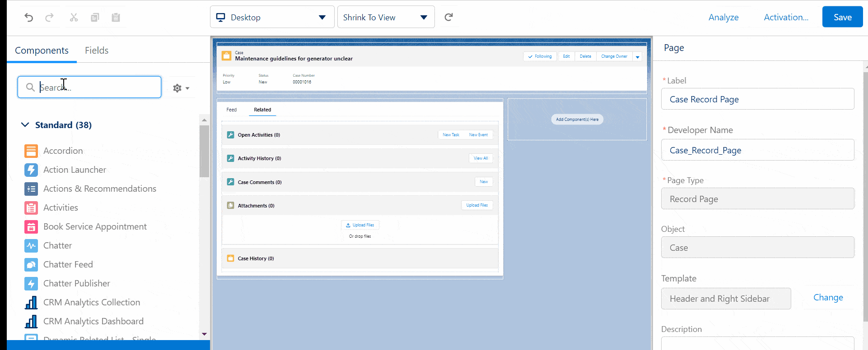Click the Save button
Image resolution: width=868 pixels, height=350 pixels.
[x=842, y=17]
